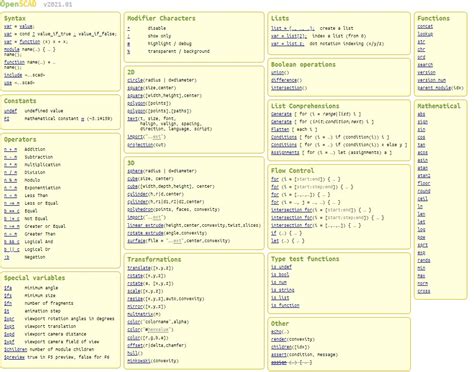Click the 'n % m' Modulo operator link

click(10, 180)
